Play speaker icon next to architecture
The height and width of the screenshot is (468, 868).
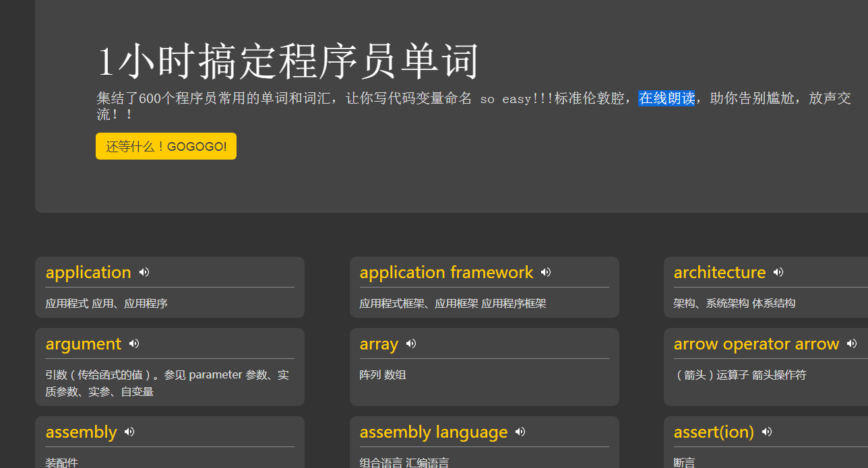coord(778,272)
